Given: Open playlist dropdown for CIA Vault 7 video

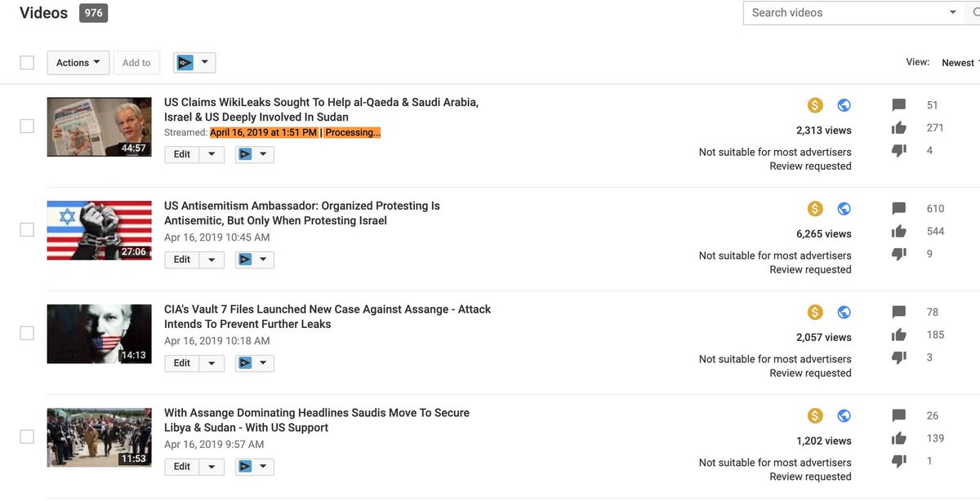Looking at the screenshot, I should [x=254, y=364].
